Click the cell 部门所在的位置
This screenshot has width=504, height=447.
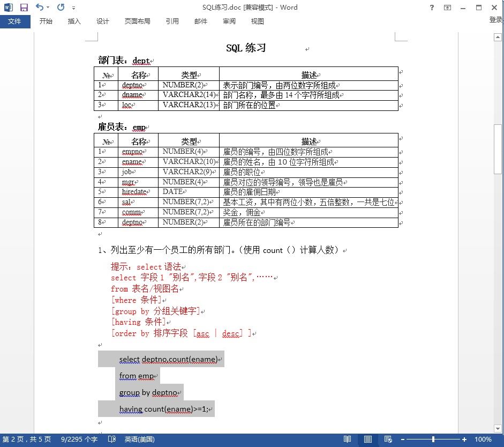pos(309,105)
